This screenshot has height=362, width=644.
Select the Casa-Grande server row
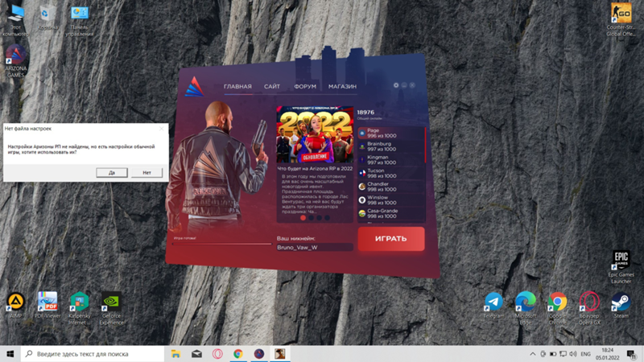coord(390,213)
